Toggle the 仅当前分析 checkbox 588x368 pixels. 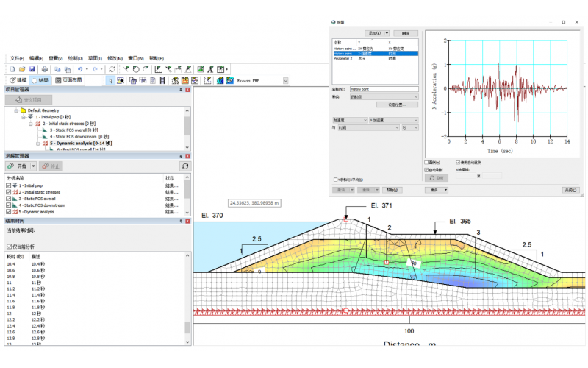coord(8,247)
